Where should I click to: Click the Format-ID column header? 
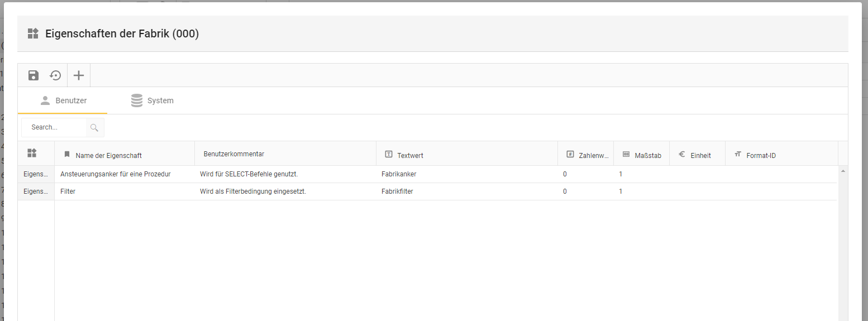(x=761, y=156)
